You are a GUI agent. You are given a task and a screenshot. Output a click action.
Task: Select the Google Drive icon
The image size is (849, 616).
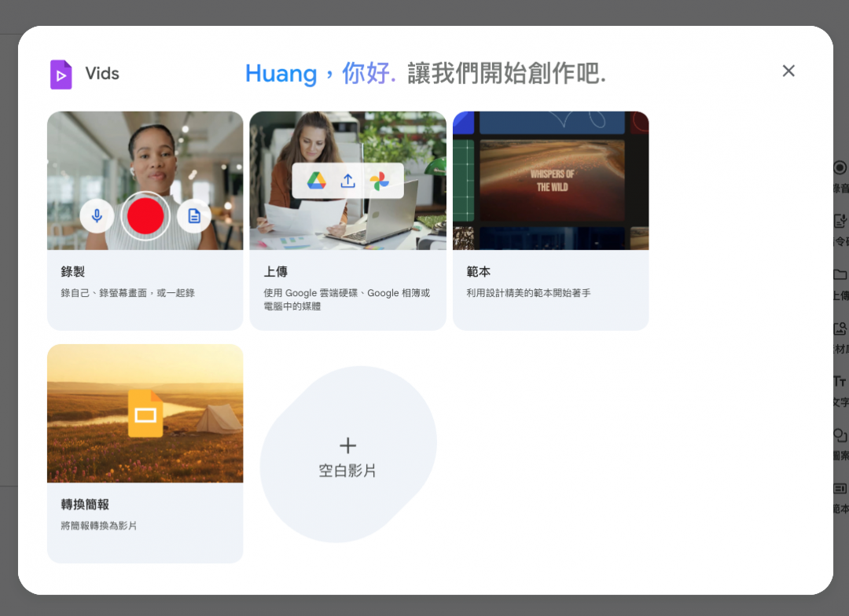(x=317, y=181)
